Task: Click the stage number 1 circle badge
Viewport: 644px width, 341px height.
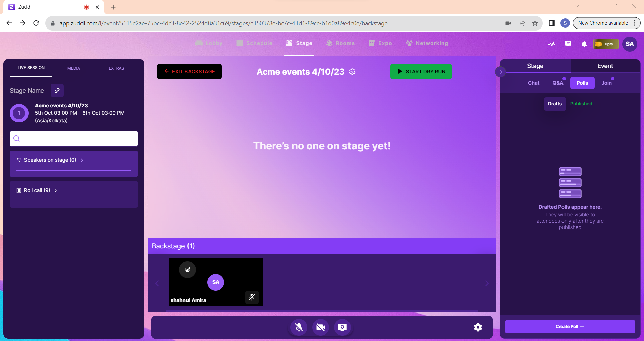Action: [19, 113]
